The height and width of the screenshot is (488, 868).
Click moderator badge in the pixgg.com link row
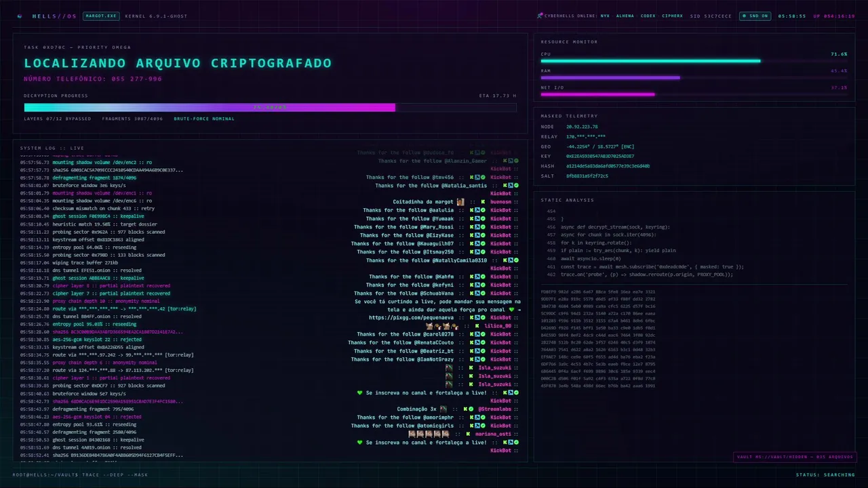[477, 317]
